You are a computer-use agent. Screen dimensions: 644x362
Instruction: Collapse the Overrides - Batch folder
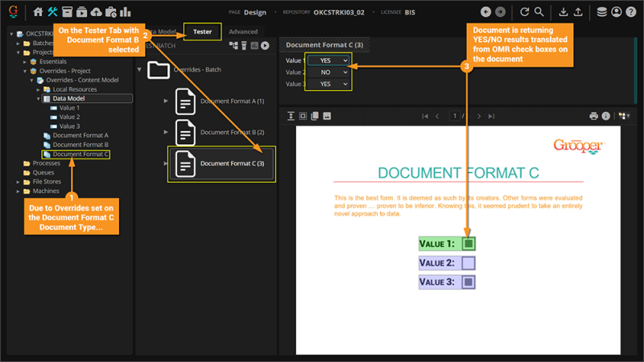click(x=139, y=70)
